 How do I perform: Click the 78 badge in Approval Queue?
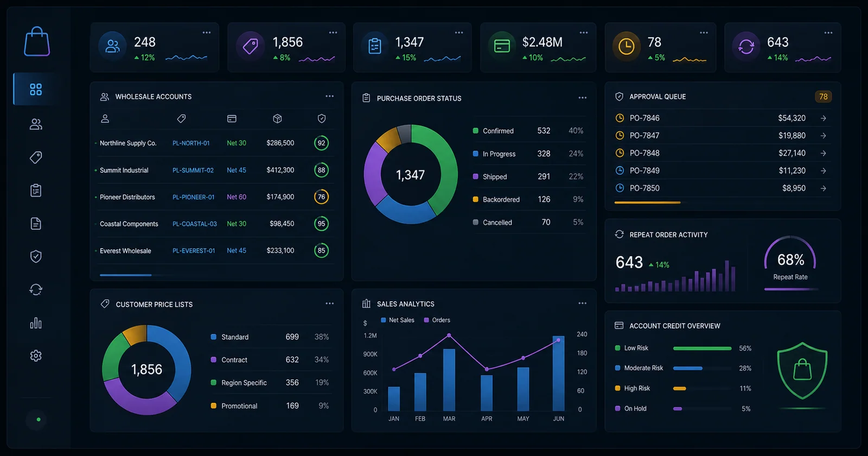[x=824, y=97]
